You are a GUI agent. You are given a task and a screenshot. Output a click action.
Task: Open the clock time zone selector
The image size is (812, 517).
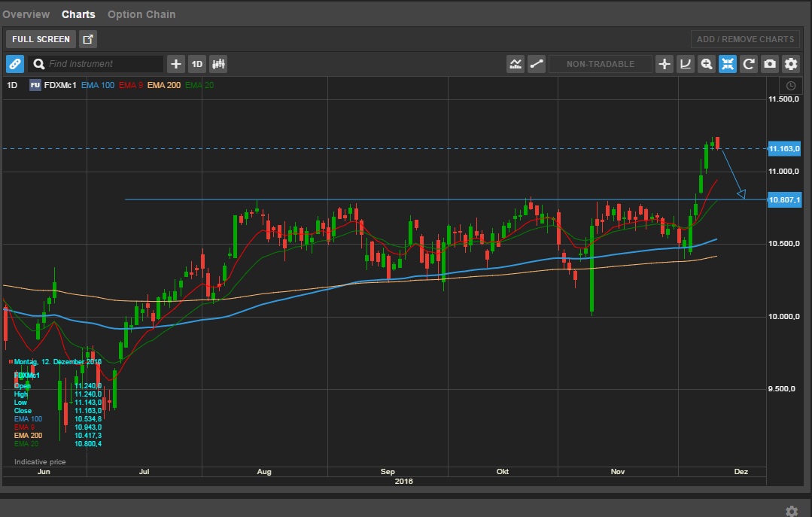[x=791, y=86]
